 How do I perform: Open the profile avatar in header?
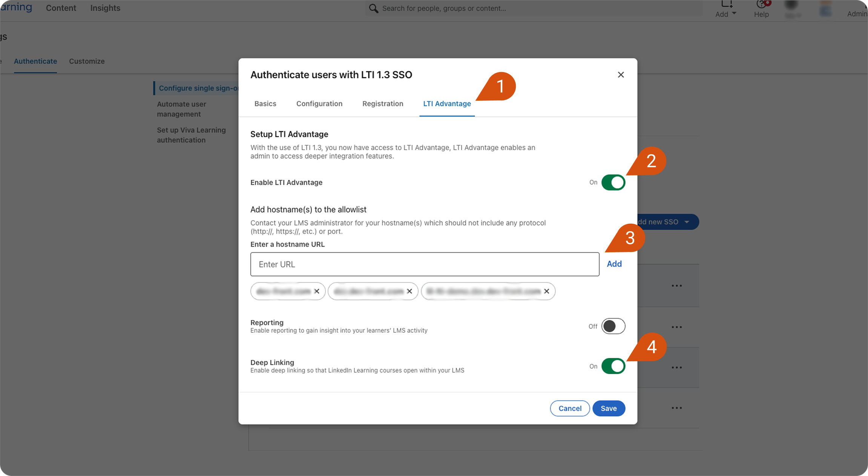(x=791, y=5)
